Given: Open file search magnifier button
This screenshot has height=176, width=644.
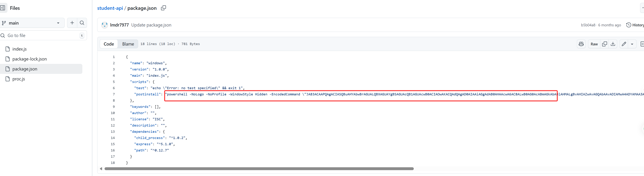Looking at the screenshot, I should coord(82,23).
